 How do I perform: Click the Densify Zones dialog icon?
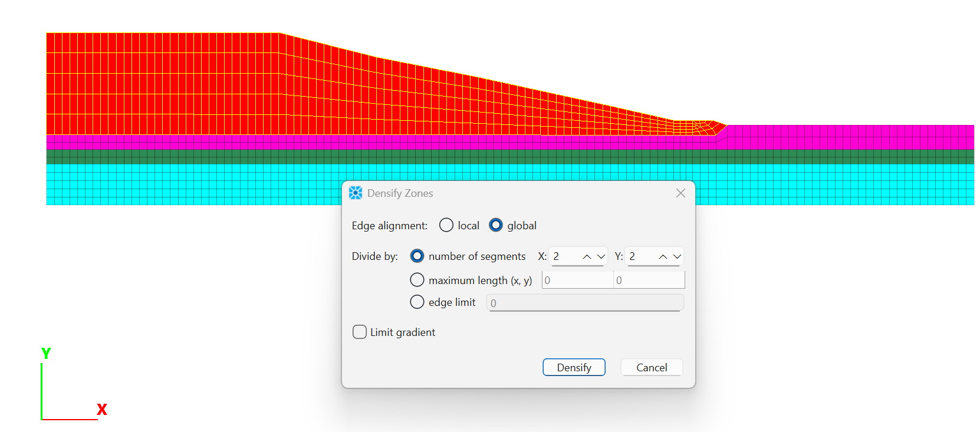pos(356,193)
